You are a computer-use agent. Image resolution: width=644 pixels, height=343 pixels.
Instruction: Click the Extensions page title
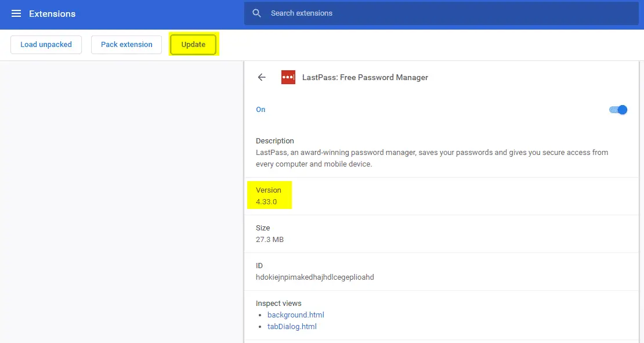(x=52, y=13)
